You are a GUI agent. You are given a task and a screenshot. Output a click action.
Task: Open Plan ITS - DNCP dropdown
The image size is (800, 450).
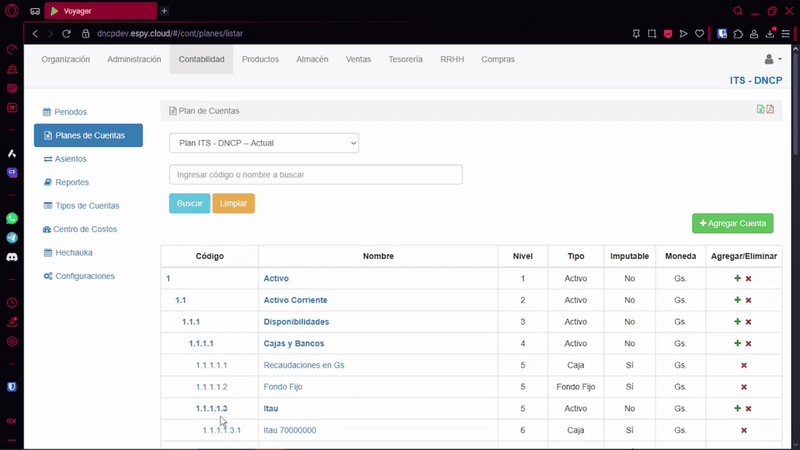click(264, 143)
